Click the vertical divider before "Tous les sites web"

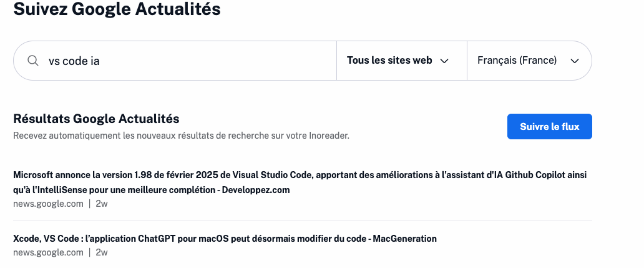tap(336, 61)
